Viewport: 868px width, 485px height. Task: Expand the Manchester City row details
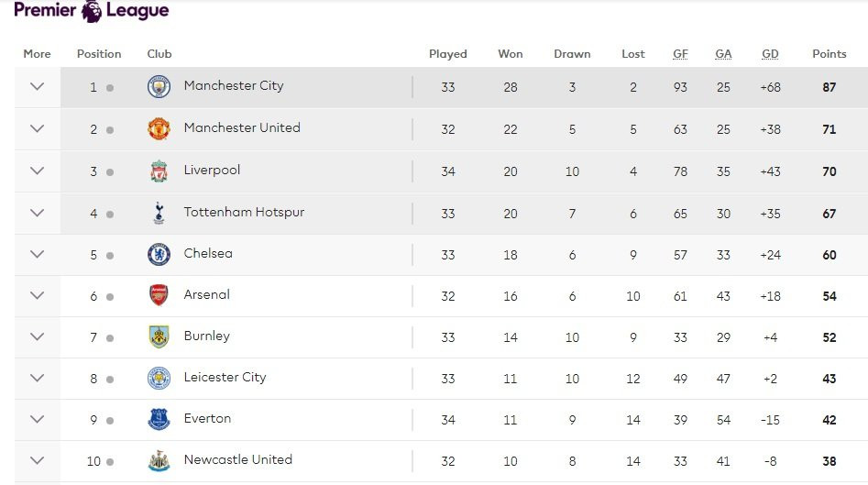coord(37,87)
